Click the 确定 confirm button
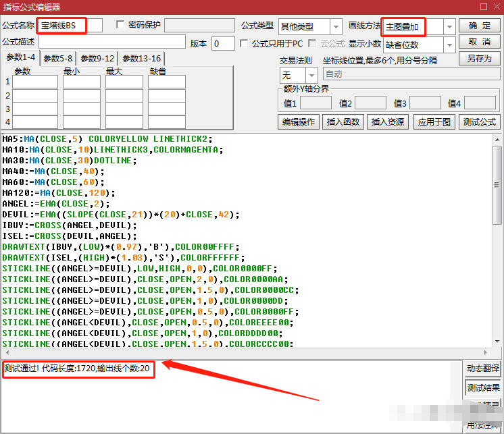504x434 pixels. 479,26
